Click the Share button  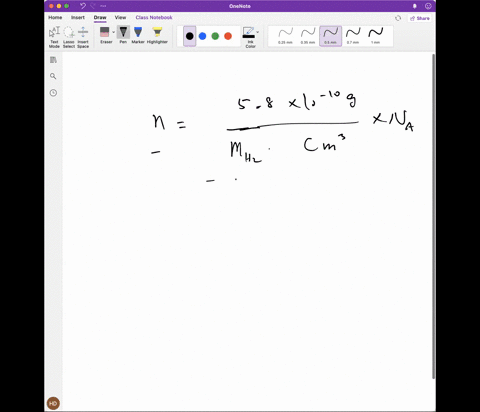pyautogui.click(x=420, y=18)
